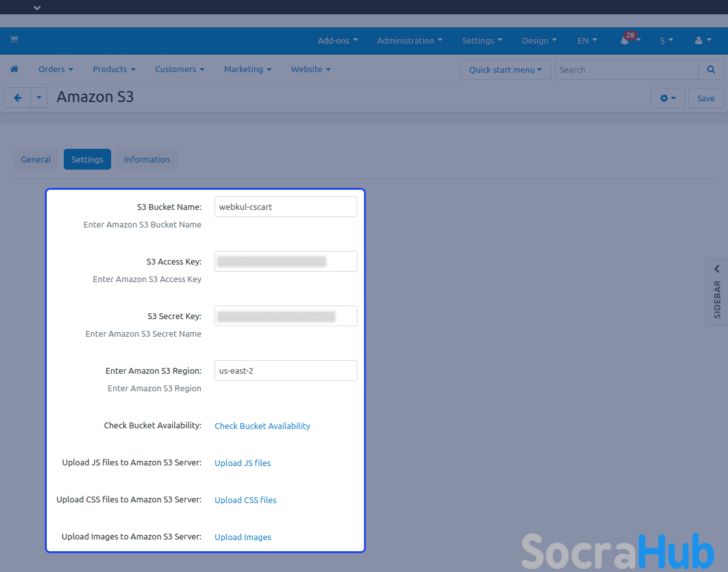
Task: Click the 'Amazon S3' page title
Action: pyautogui.click(x=95, y=97)
